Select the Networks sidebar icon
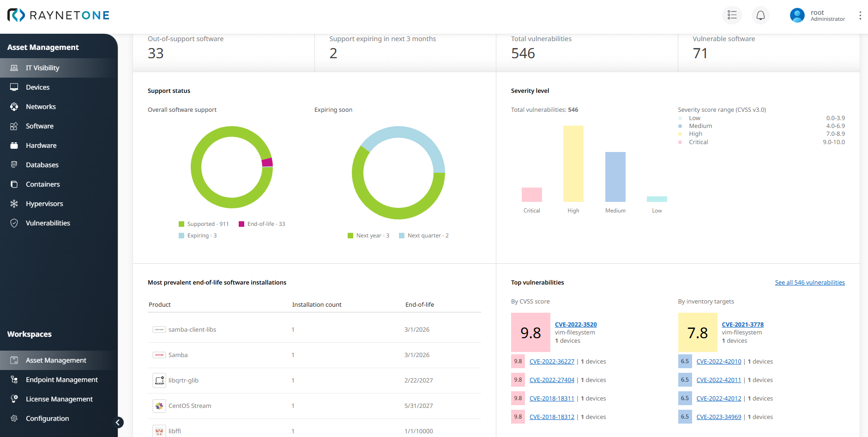This screenshot has height=437, width=868. coord(14,106)
